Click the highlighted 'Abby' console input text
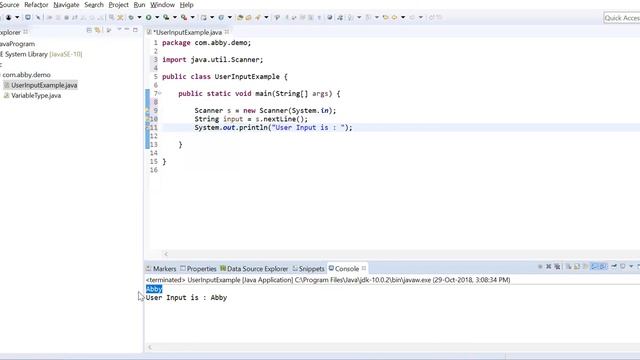This screenshot has height=360, width=640. pos(154,289)
